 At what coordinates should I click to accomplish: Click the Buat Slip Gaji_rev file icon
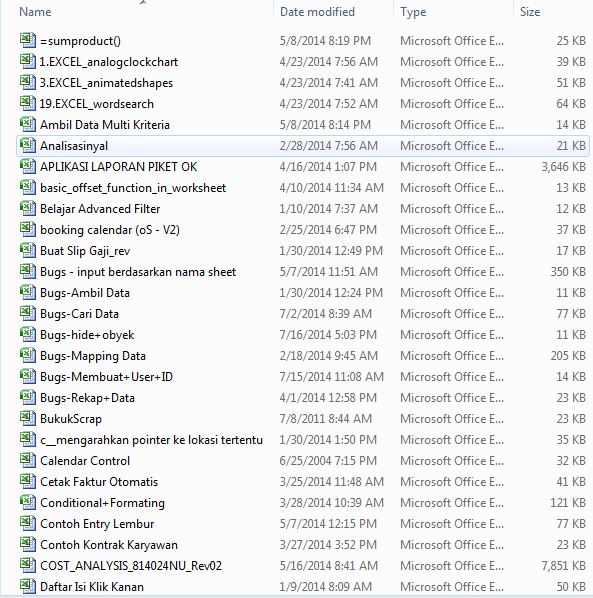[x=28, y=250]
